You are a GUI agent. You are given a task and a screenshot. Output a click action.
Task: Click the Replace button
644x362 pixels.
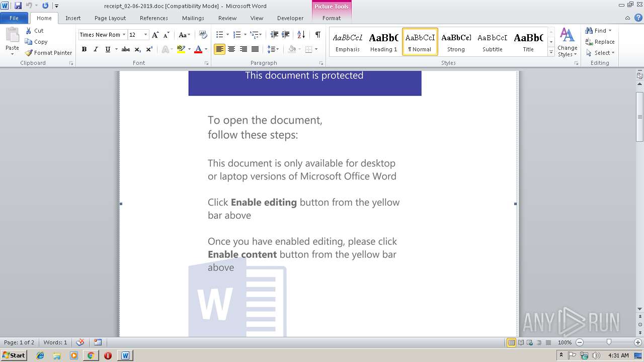600,42
